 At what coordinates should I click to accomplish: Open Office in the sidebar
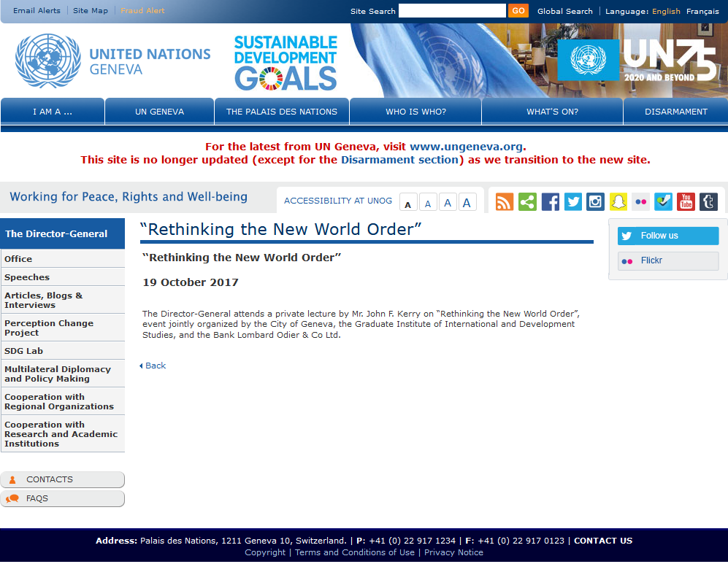click(x=63, y=259)
